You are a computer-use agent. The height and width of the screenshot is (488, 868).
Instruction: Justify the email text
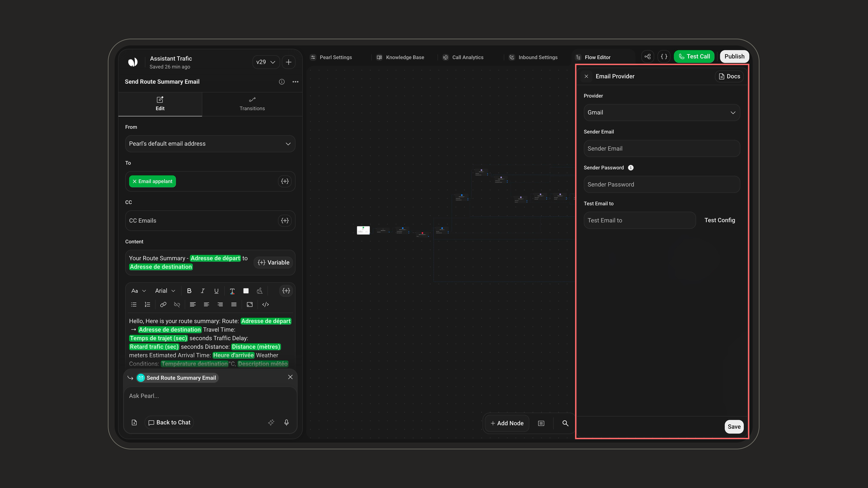(x=234, y=304)
